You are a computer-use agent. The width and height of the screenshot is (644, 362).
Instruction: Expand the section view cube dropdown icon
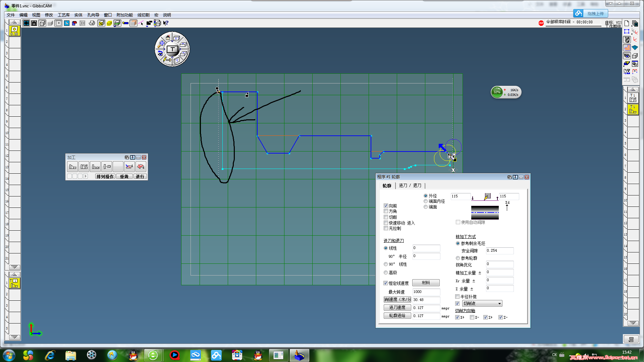(117, 23)
